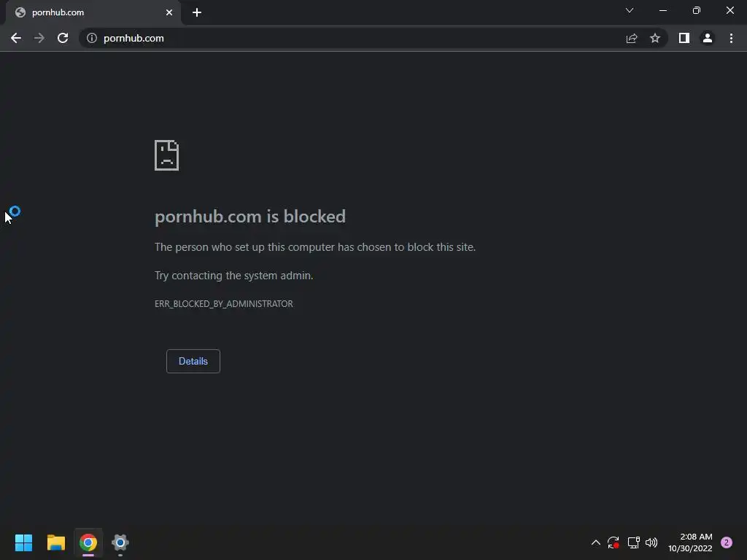
Task: Show hidden system tray icons
Action: (x=595, y=542)
